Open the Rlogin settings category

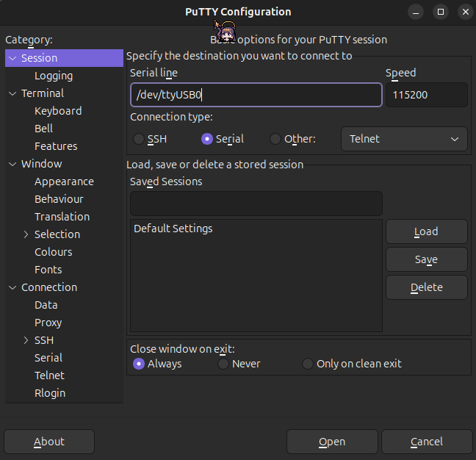pos(50,393)
